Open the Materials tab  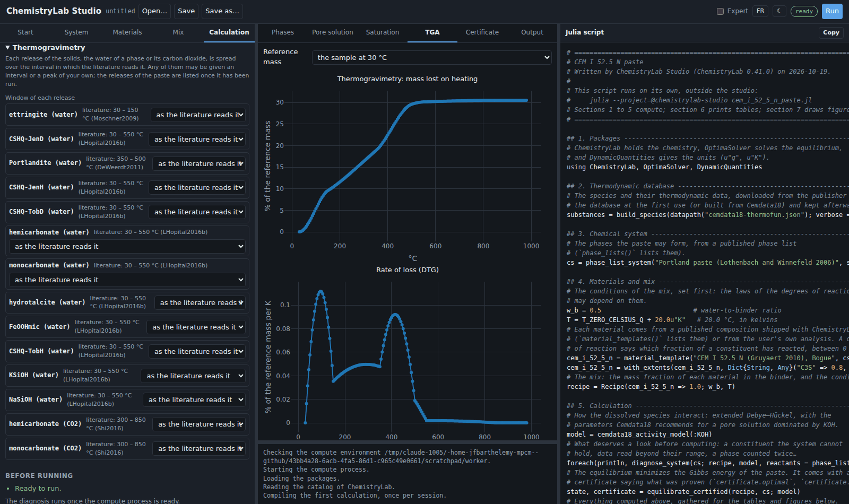[x=127, y=32]
